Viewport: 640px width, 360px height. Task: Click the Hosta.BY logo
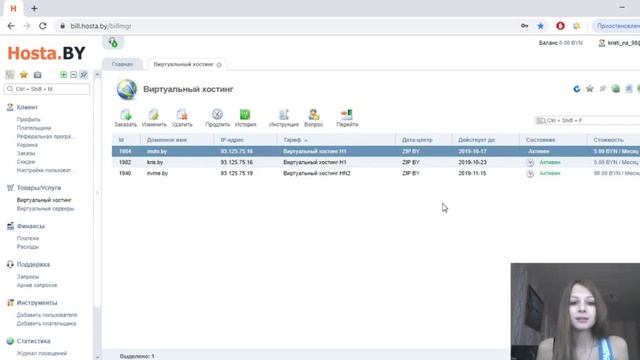click(47, 53)
